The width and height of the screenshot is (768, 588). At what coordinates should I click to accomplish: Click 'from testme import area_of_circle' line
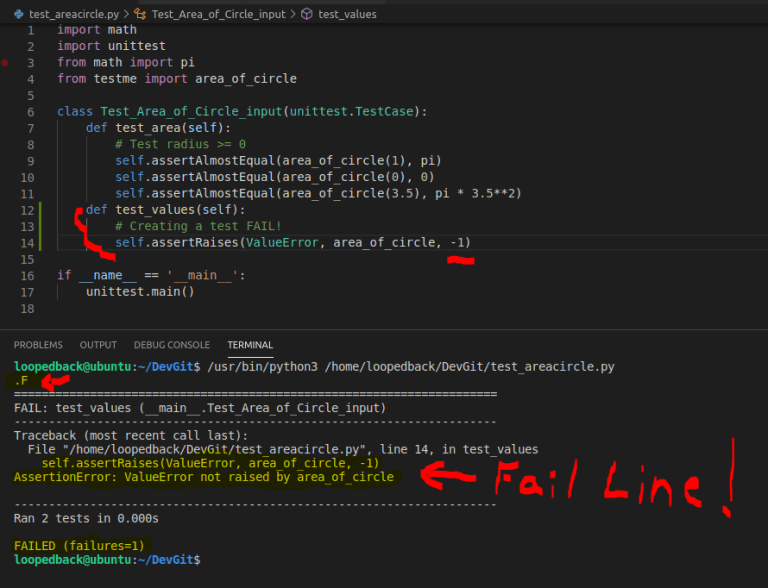(x=177, y=79)
